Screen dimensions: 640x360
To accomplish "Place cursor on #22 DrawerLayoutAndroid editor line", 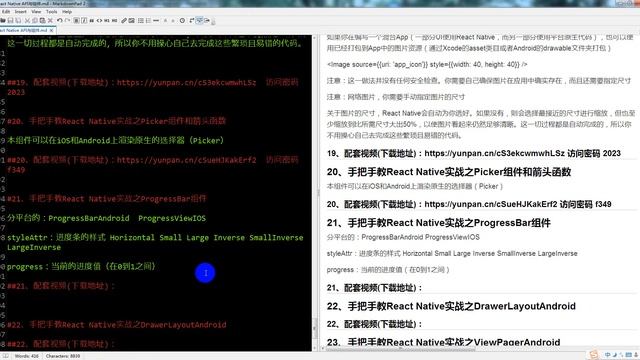I will [116, 325].
